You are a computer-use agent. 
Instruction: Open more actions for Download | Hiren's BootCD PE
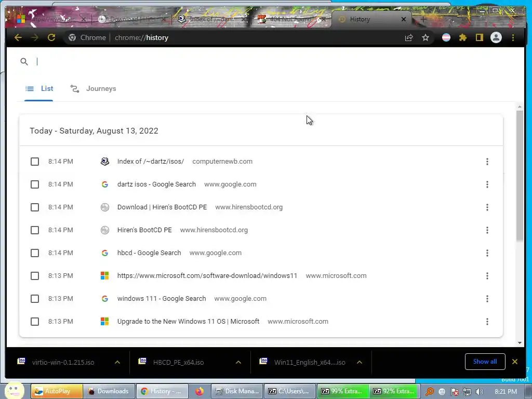(487, 207)
